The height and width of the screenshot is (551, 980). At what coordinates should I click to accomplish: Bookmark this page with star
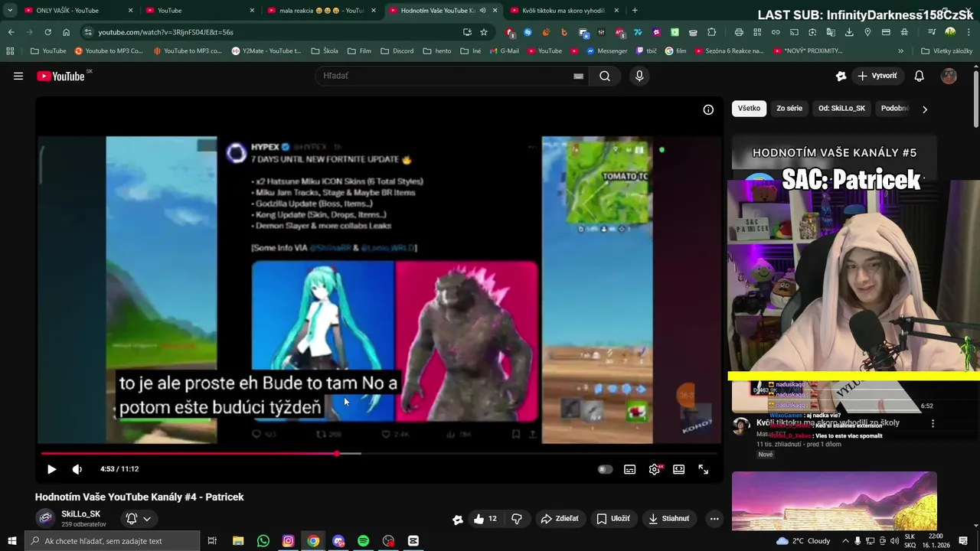pos(484,32)
